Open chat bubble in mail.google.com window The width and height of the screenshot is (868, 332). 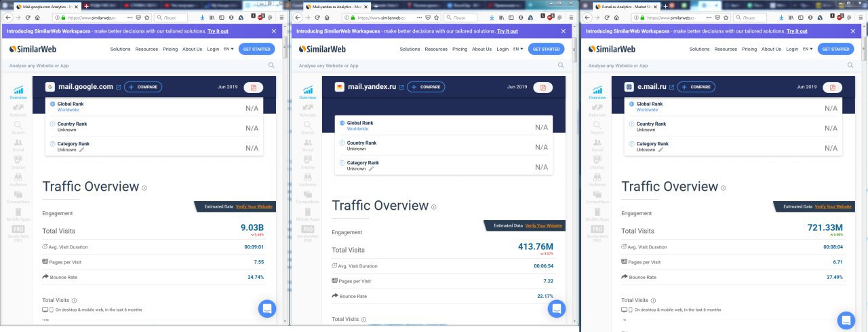(x=267, y=308)
